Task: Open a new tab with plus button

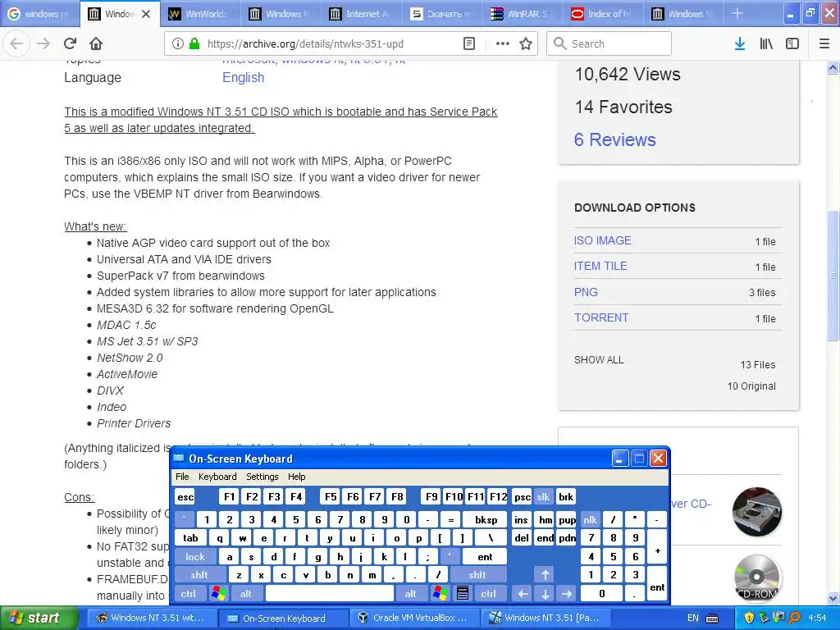Action: coord(737,14)
